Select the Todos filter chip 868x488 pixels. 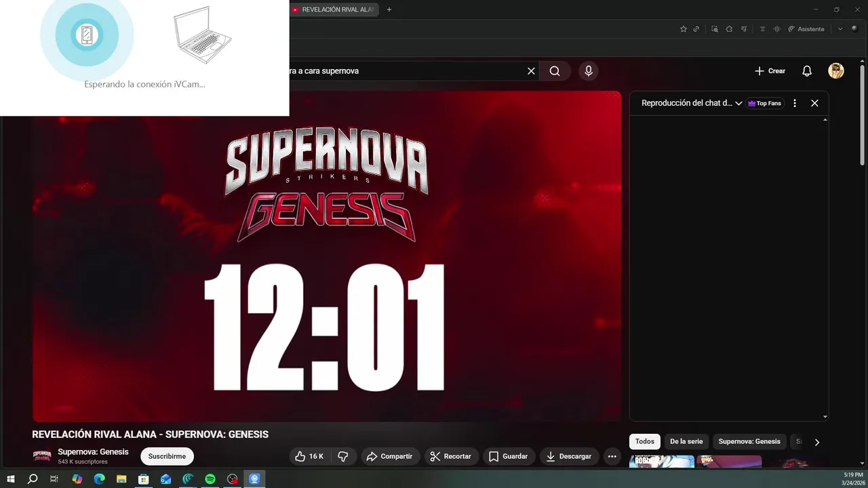[645, 441]
